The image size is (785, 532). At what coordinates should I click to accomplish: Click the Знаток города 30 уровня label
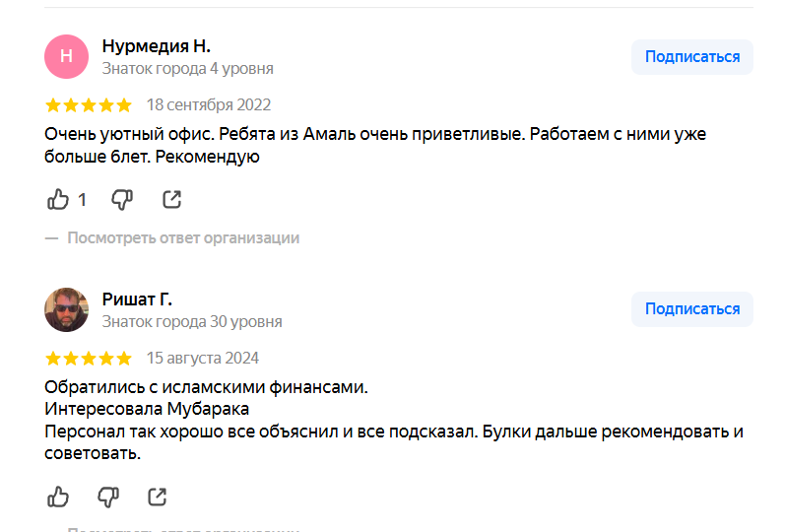pyautogui.click(x=192, y=322)
